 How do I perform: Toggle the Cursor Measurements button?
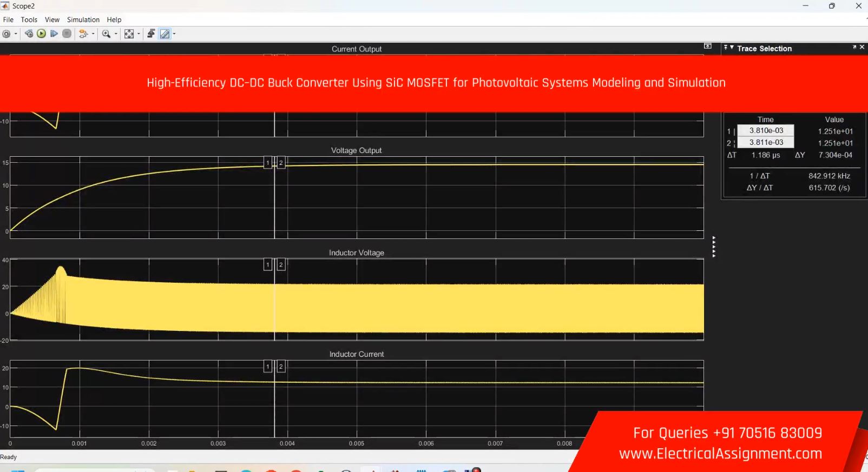click(165, 34)
